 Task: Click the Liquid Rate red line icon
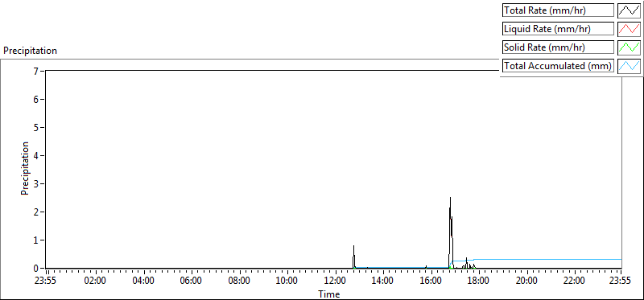[630, 29]
